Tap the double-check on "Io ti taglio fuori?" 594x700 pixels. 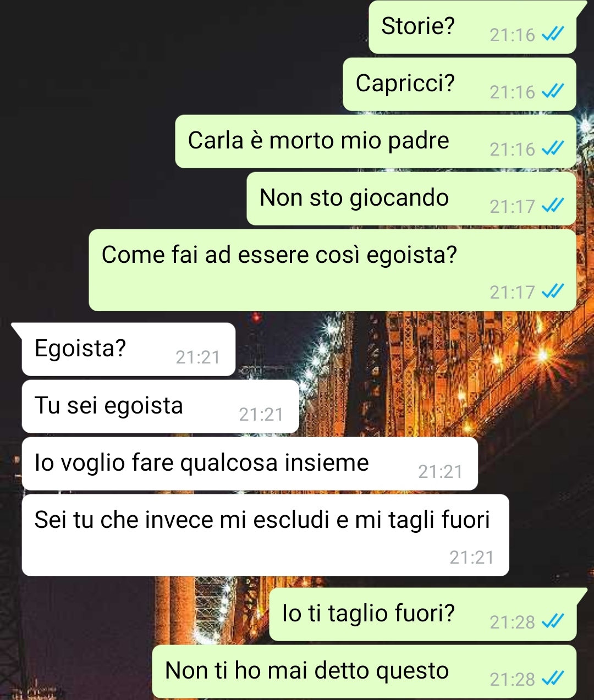[x=553, y=622]
